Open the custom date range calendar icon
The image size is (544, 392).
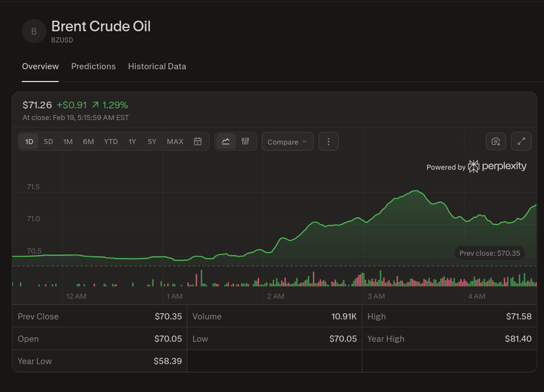pyautogui.click(x=198, y=142)
